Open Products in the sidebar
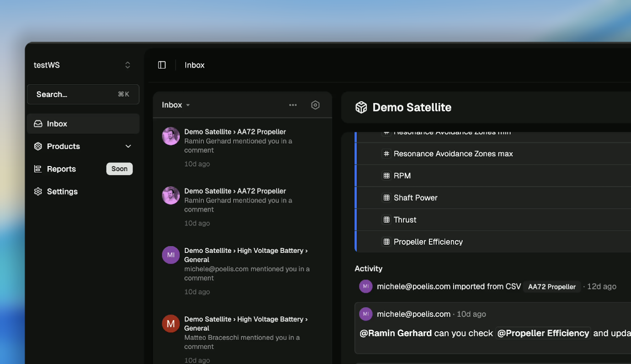The width and height of the screenshot is (631, 364). (83, 146)
